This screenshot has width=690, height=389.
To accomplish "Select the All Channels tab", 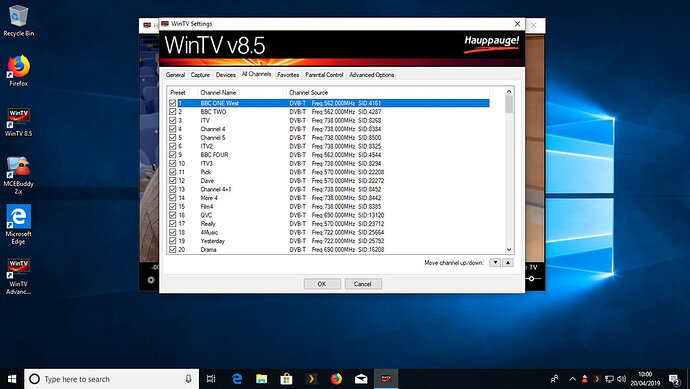I will 257,74.
